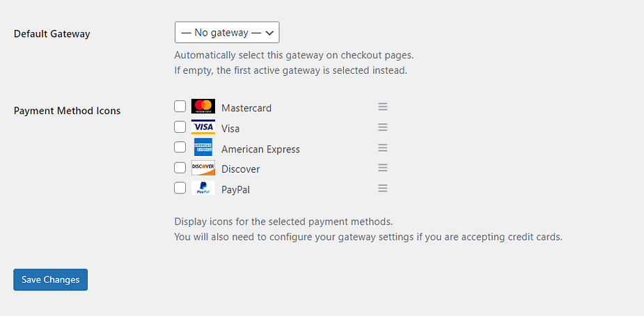644x316 pixels.
Task: Select the PayPal checkbox
Action: point(180,189)
